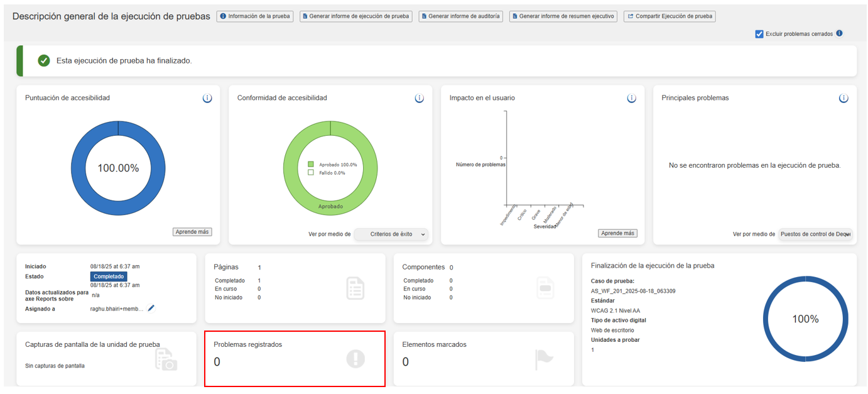Select Generar informe de resumen ejecutivo

(x=563, y=16)
